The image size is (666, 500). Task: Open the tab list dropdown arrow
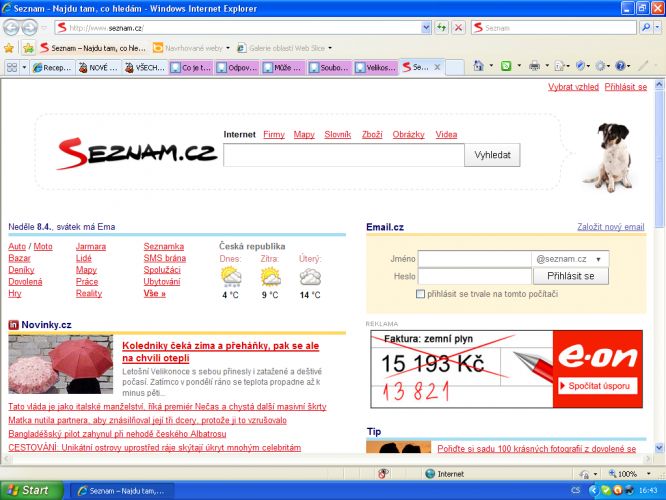[24, 67]
